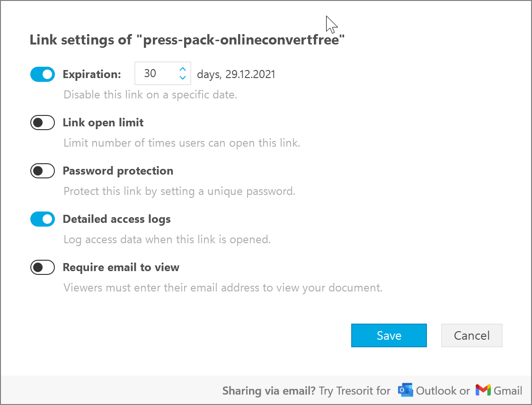The width and height of the screenshot is (532, 405).
Task: Click the expiration days input field
Action: (x=162, y=73)
